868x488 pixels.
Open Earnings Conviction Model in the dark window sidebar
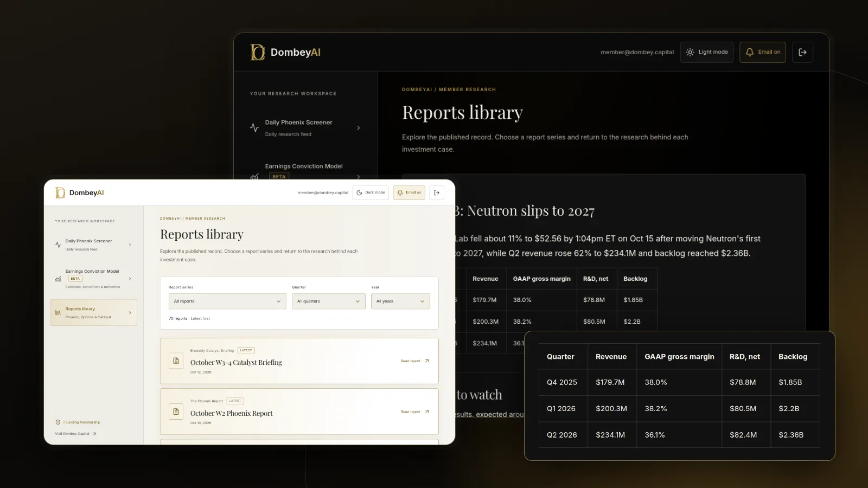point(305,169)
